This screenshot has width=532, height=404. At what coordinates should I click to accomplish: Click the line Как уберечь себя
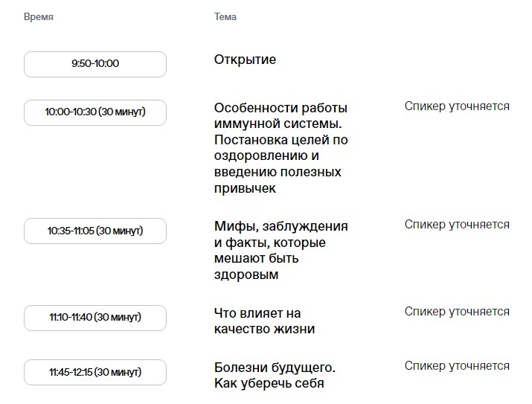tap(269, 383)
